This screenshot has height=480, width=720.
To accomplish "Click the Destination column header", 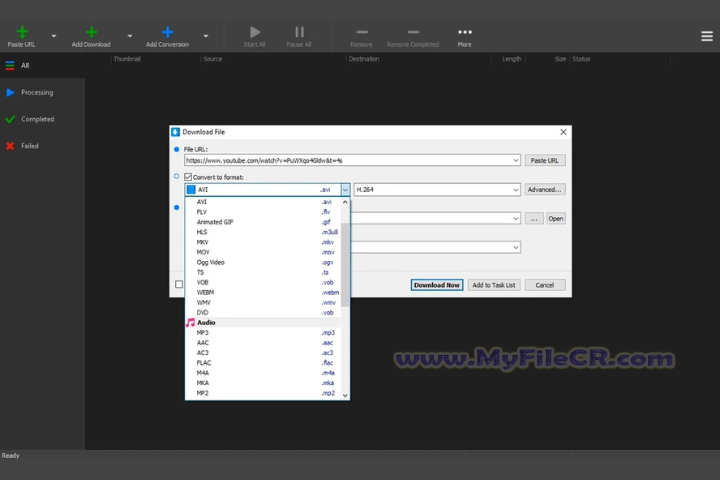I will [364, 59].
